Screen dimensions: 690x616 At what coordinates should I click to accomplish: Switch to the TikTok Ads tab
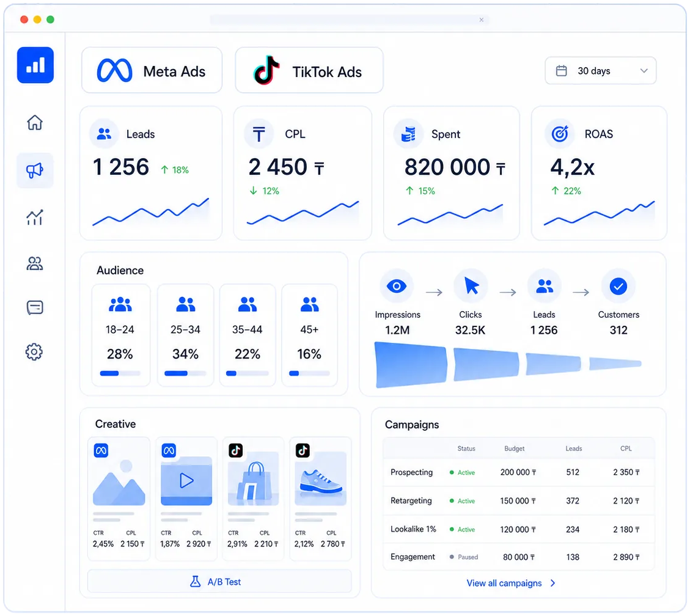tap(309, 70)
